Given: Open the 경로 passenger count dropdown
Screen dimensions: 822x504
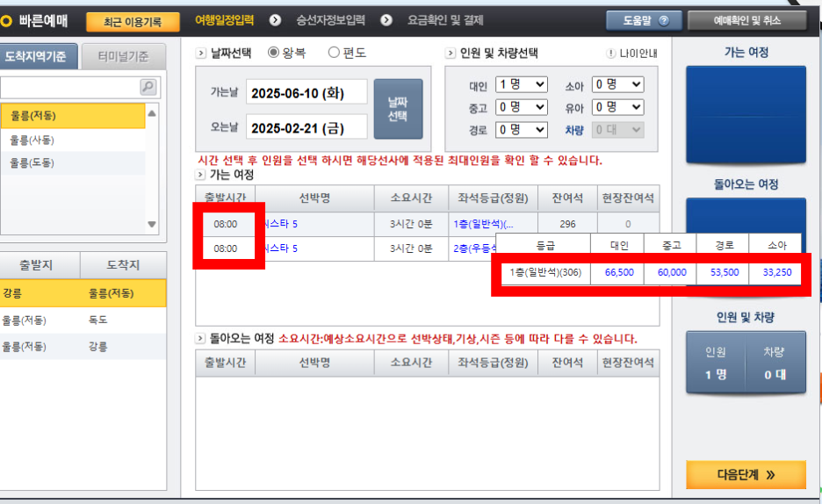Looking at the screenshot, I should click(x=522, y=129).
